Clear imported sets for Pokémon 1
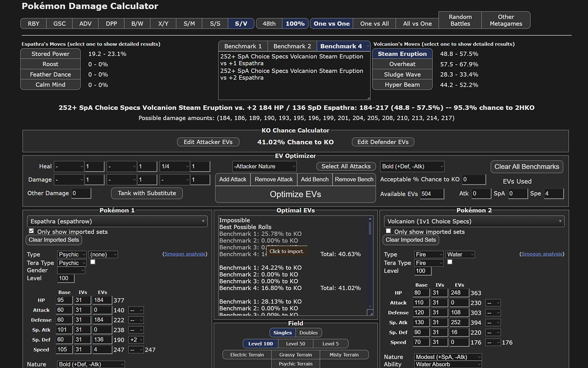 coord(54,240)
